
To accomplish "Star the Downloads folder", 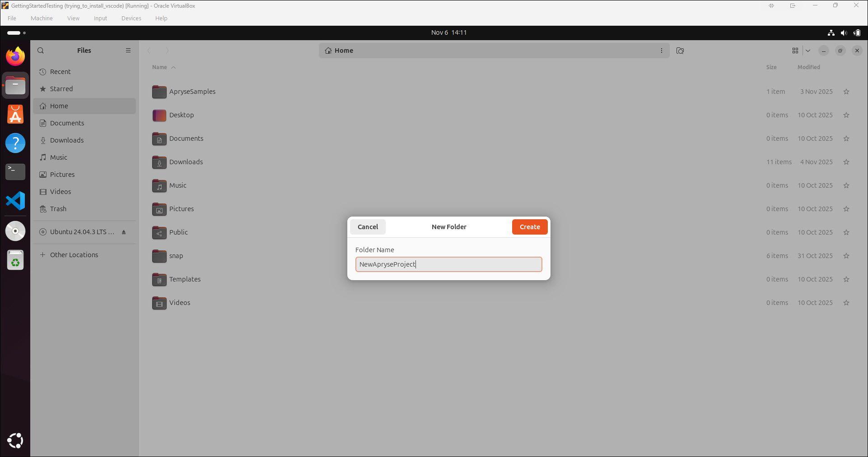I will pyautogui.click(x=846, y=162).
